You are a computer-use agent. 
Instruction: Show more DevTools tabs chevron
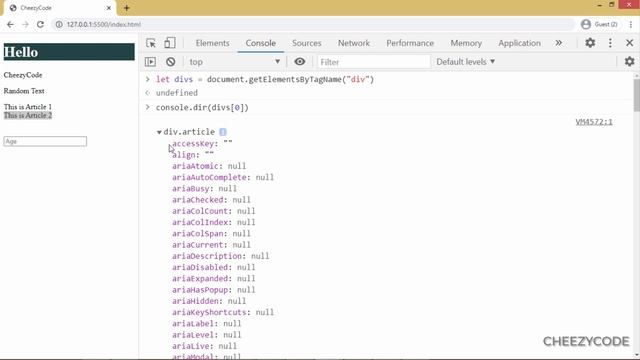559,43
